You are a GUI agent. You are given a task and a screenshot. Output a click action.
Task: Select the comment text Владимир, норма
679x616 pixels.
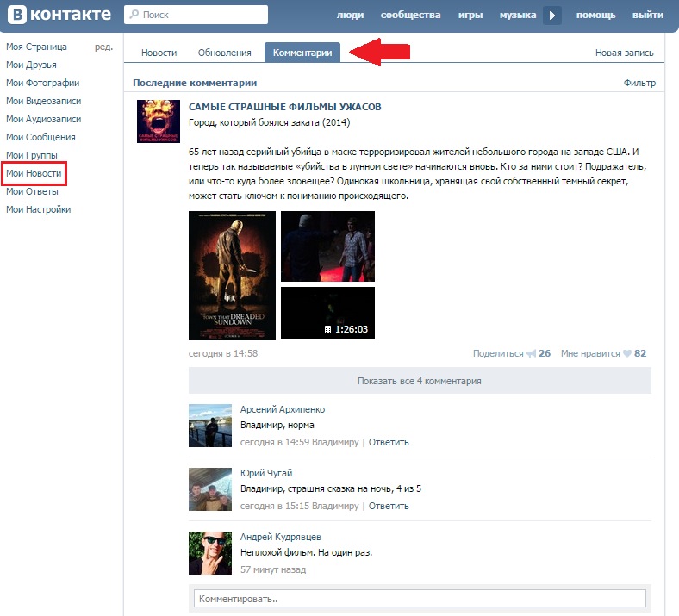pos(277,425)
